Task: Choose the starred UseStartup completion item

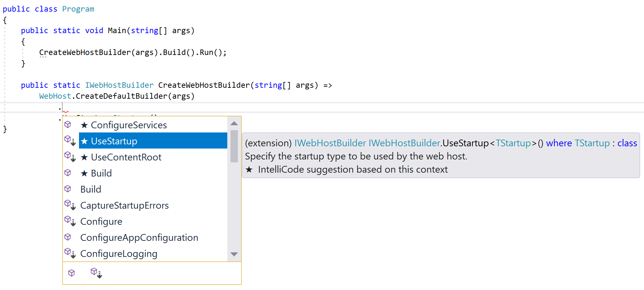Action: point(153,141)
